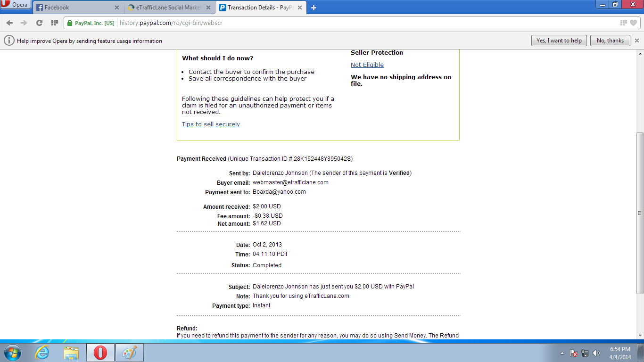
Task: Click scrollbar down arrow
Action: coord(640,335)
